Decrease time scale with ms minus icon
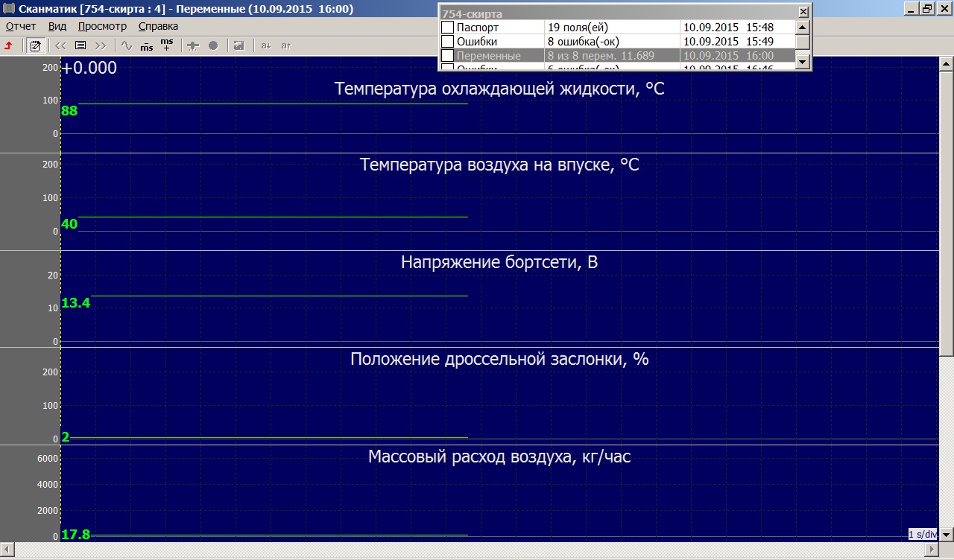This screenshot has height=560, width=954. 147,45
